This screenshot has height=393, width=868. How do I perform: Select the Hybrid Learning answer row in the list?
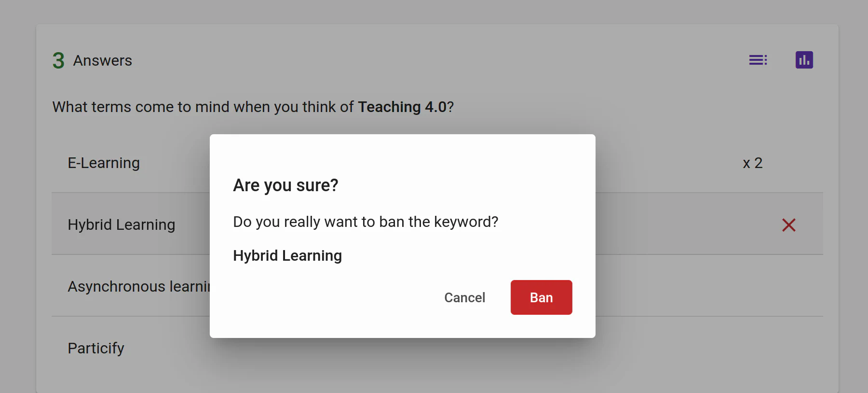[x=122, y=225]
